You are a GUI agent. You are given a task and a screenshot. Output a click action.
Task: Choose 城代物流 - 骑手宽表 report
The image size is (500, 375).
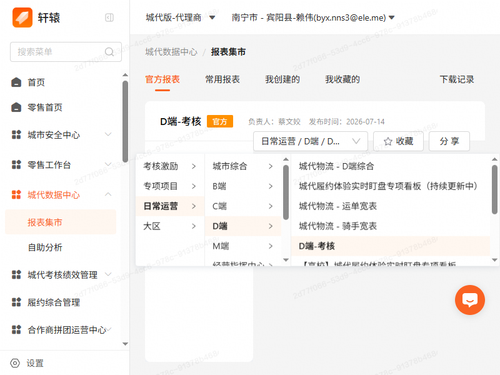pos(391,226)
